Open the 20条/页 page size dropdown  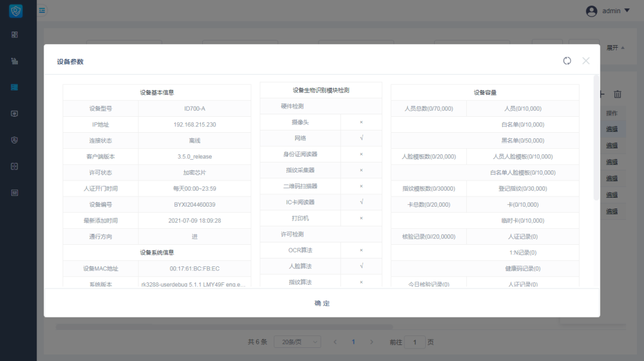[x=297, y=341]
